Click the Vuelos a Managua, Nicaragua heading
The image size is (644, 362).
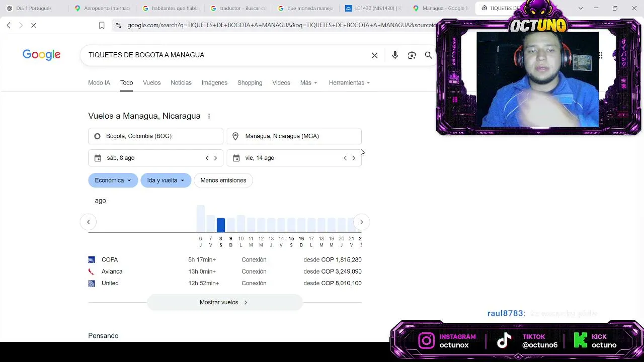point(144,116)
